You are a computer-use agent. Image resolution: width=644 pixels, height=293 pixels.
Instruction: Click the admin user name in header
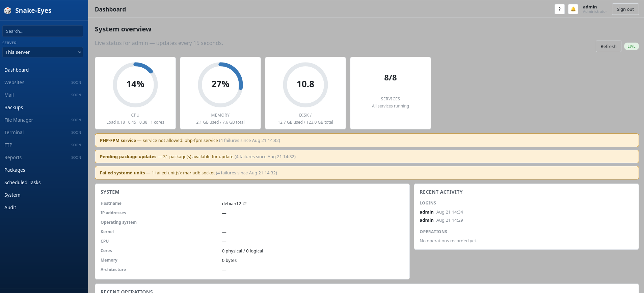[590, 7]
